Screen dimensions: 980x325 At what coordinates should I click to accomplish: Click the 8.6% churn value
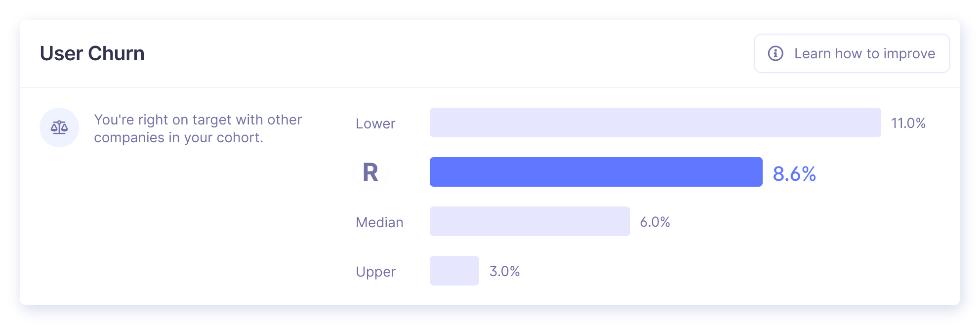794,173
